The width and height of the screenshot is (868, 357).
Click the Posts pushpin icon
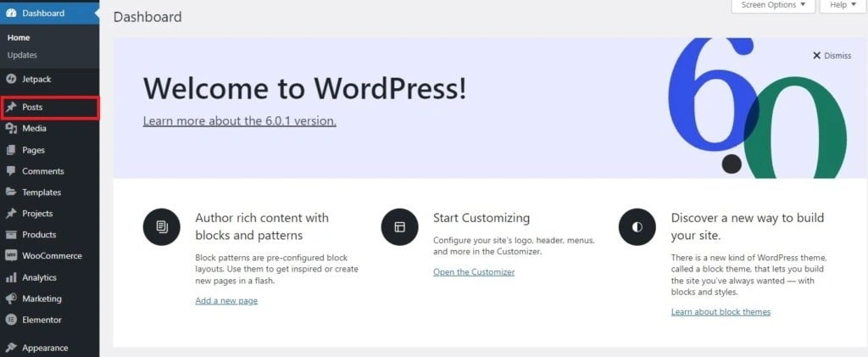11,108
